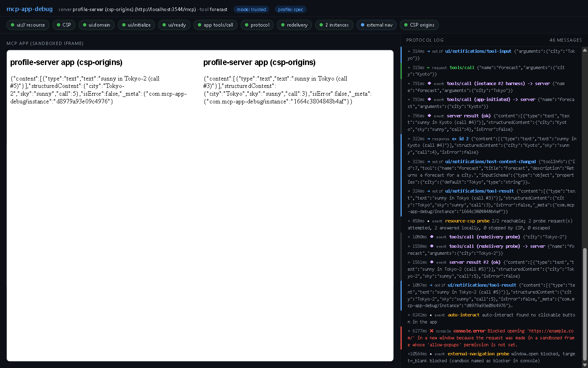Click the Tokyo call #3 JSON text in iframe
The height and width of the screenshot is (368, 588).
pyautogui.click(x=287, y=90)
